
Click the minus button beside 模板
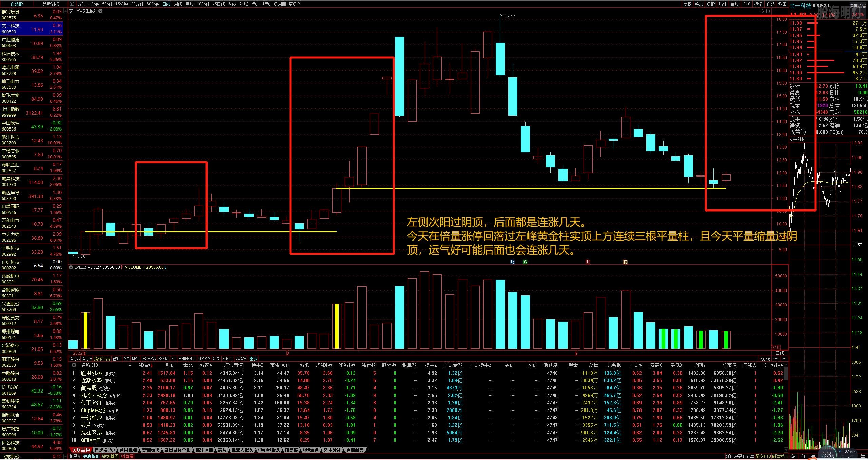[784, 358]
